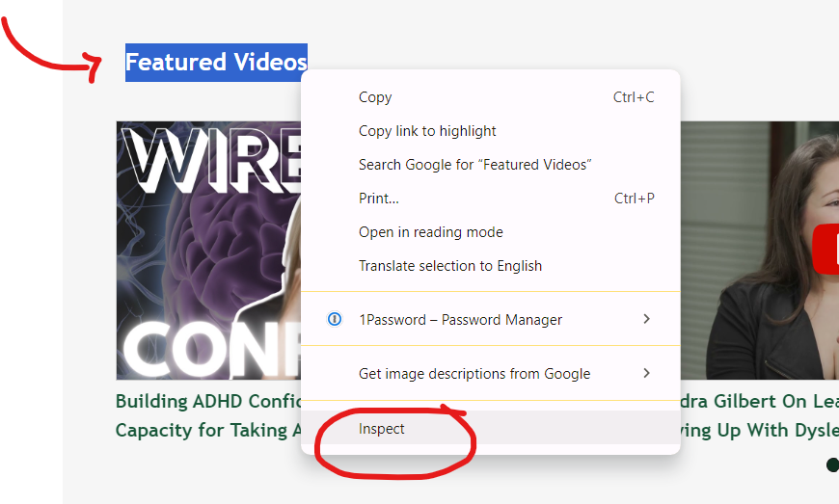Open 1Password – Password Manager entry
The width and height of the screenshot is (839, 504).
tap(460, 319)
